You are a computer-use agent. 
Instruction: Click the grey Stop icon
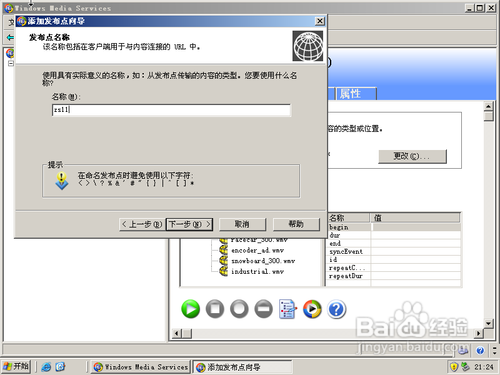[x=215, y=309]
